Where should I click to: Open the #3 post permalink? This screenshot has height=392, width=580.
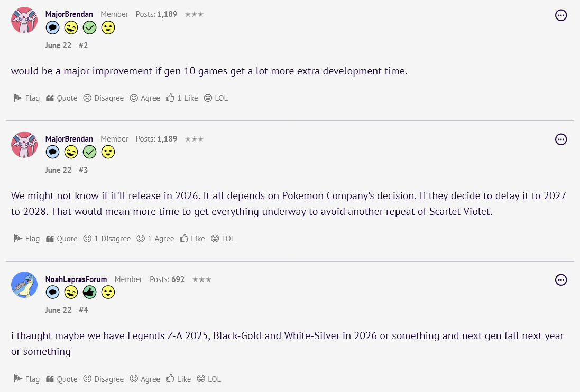83,170
